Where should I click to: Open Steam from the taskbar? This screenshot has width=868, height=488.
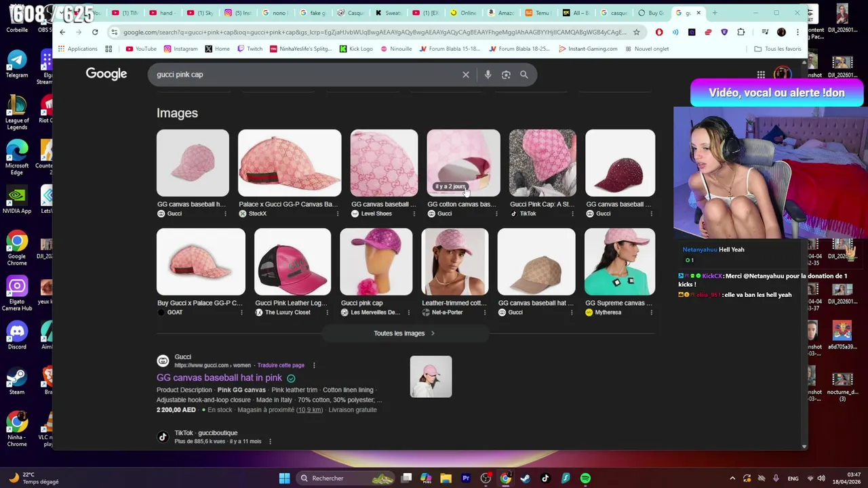tap(526, 479)
